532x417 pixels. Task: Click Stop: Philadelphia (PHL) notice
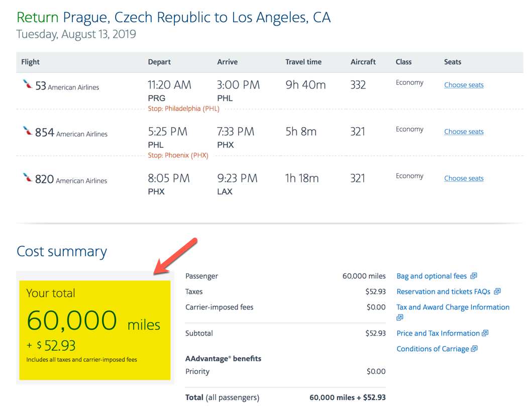pos(183,109)
